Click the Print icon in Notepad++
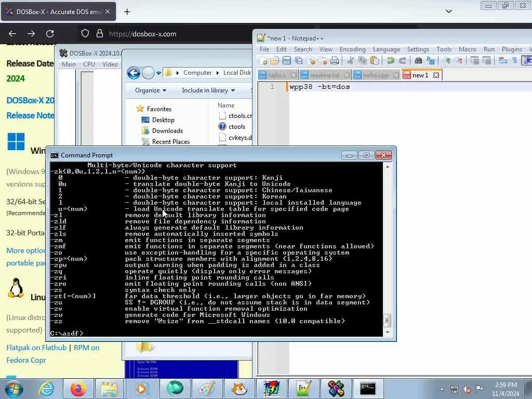 pos(335,61)
